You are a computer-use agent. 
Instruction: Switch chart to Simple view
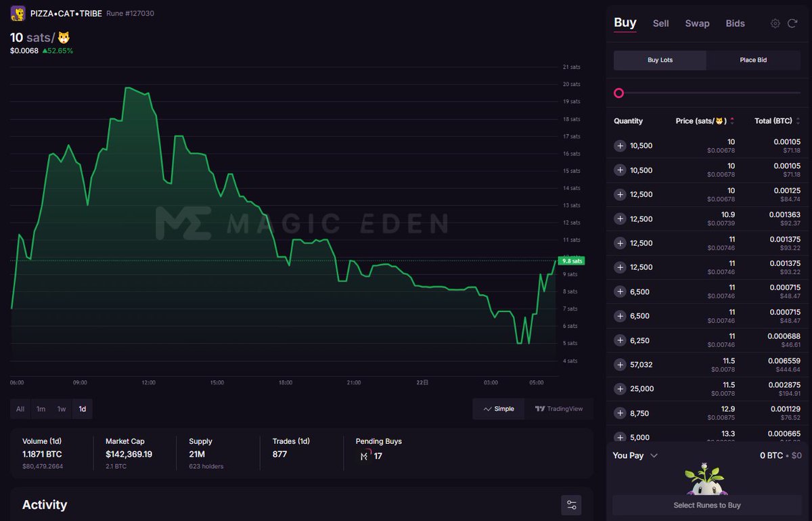point(499,409)
